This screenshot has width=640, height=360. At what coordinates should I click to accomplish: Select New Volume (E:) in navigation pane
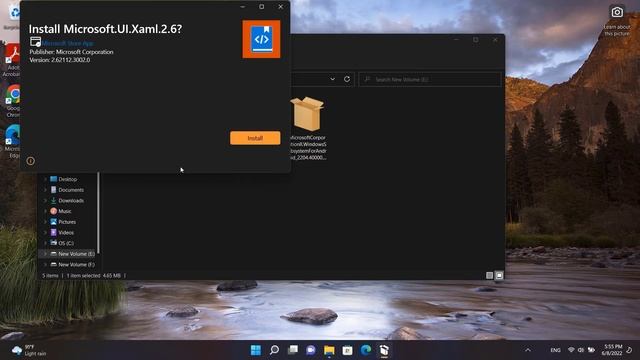pyautogui.click(x=68, y=253)
